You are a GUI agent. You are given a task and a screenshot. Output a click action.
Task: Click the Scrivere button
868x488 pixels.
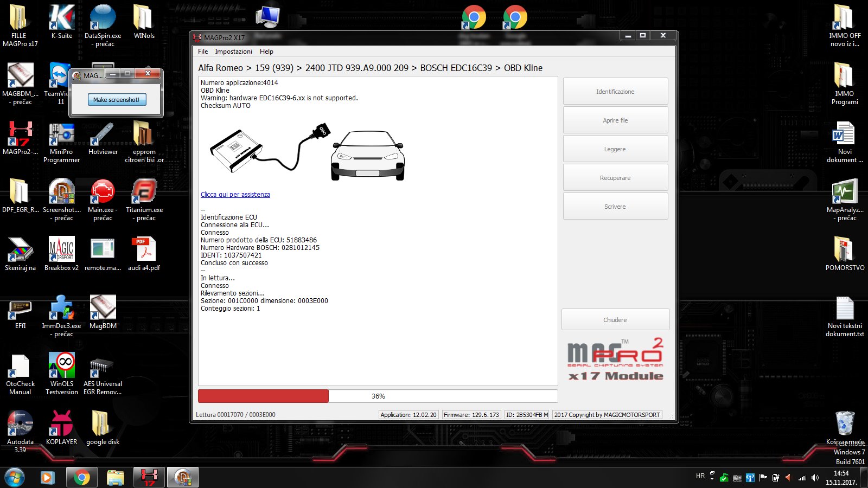615,207
